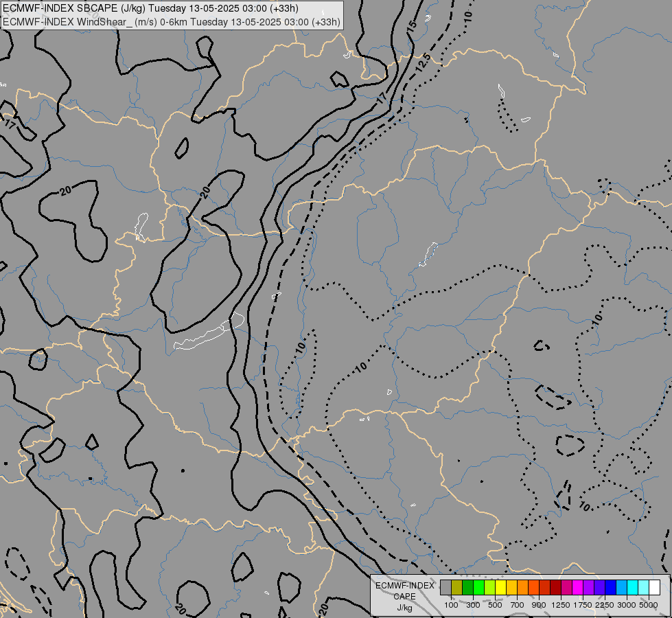Click the dark maroon red legend swatch

[x=556, y=587]
